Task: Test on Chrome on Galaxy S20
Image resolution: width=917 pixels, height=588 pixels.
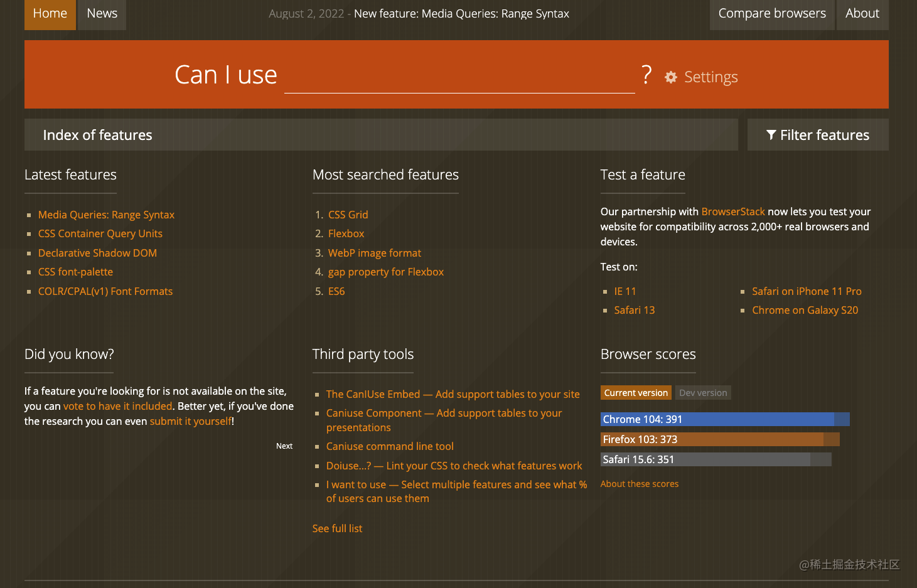Action: tap(805, 310)
